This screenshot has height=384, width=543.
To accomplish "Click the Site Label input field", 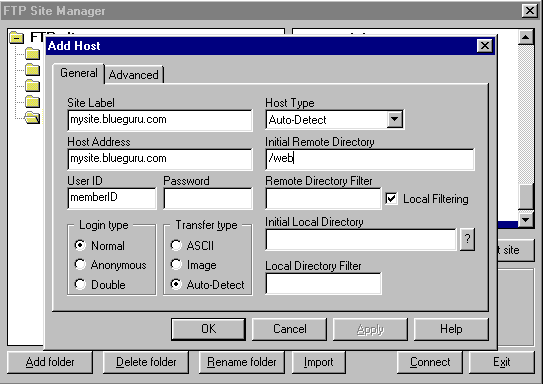I will point(160,120).
